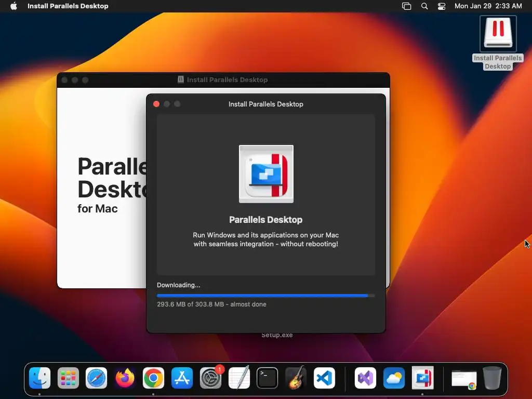Viewport: 532px width, 399px height.
Task: Click the Downloading... status text
Action: 179,285
